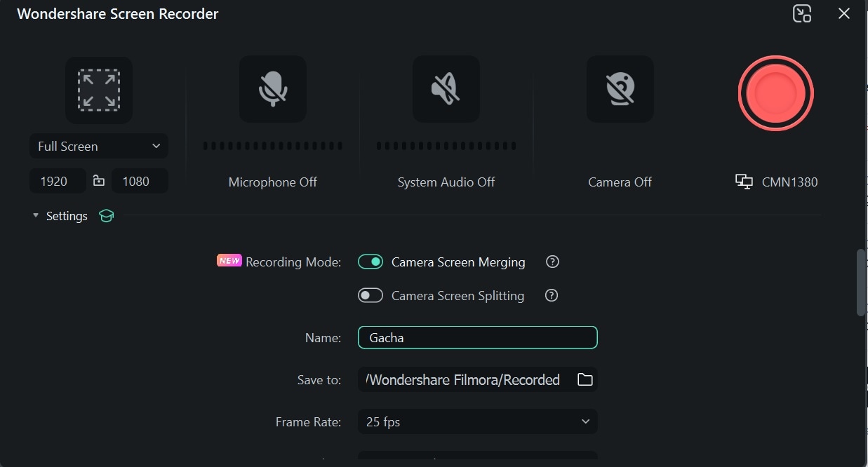Toggle Camera Screen Splitting switch
Image resolution: width=868 pixels, height=467 pixels.
tap(370, 296)
